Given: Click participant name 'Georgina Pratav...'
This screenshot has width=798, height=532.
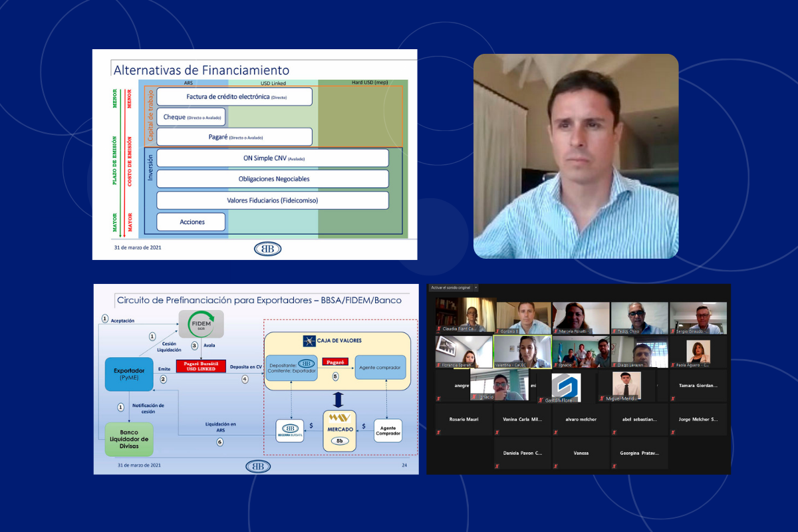Looking at the screenshot, I should click(x=639, y=453).
